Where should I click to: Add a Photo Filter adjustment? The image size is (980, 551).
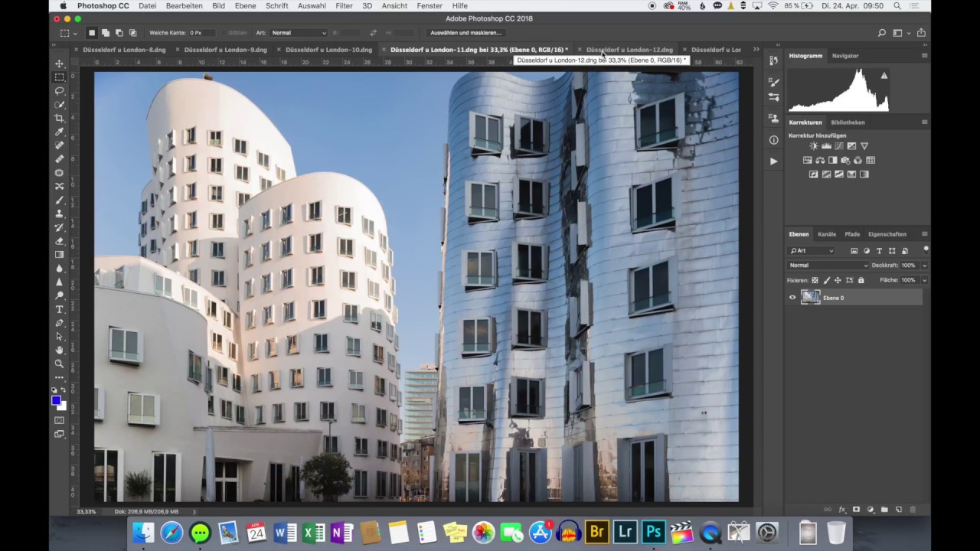(845, 160)
